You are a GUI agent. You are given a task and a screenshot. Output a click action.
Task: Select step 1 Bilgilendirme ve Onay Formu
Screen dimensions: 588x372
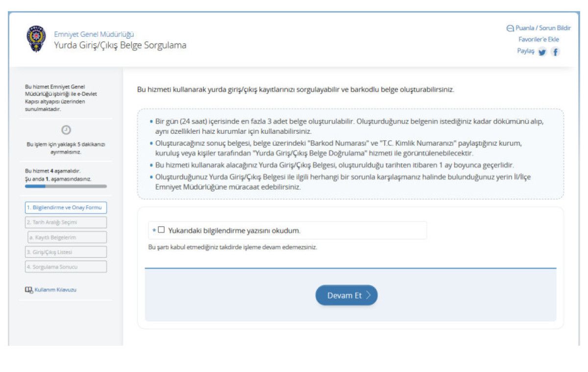point(66,207)
